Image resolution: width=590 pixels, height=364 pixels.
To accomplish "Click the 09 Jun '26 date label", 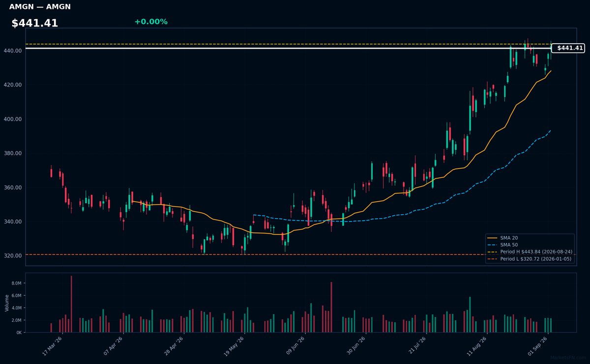I will click(x=295, y=346).
